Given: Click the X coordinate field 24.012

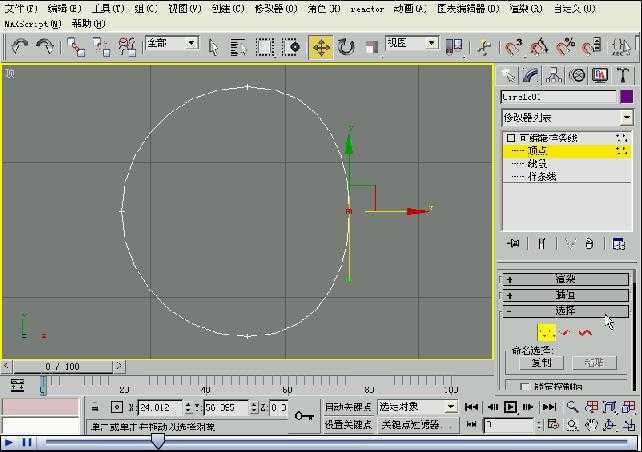Looking at the screenshot, I should coord(159,408).
